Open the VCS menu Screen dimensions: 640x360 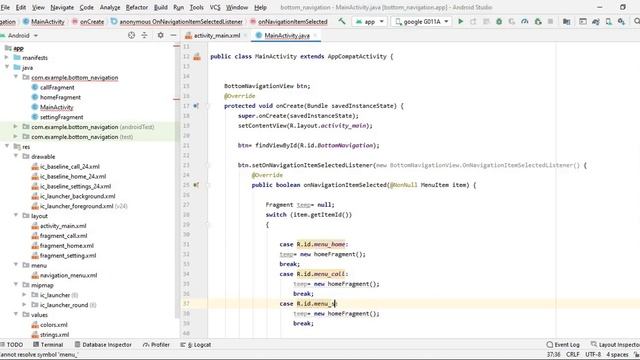tap(215, 7)
